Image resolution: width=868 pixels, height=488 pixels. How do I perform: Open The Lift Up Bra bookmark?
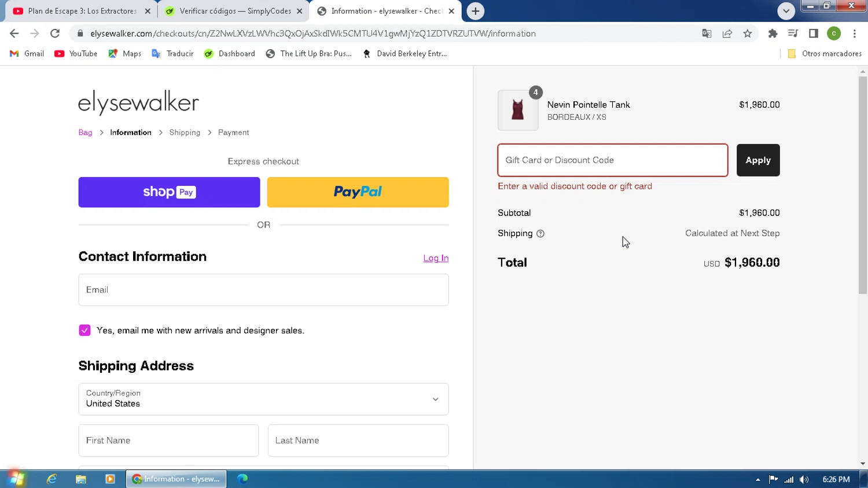[309, 53]
